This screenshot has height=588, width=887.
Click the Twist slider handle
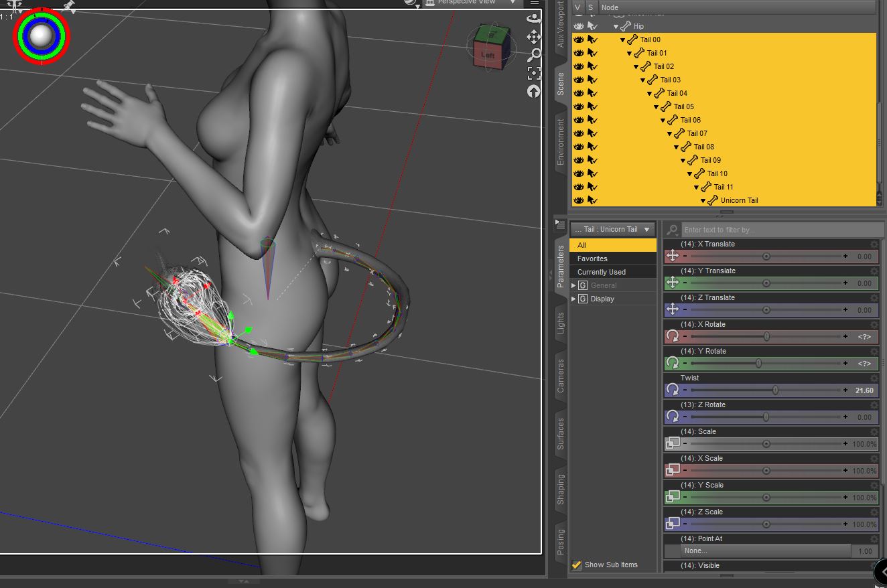click(x=775, y=390)
